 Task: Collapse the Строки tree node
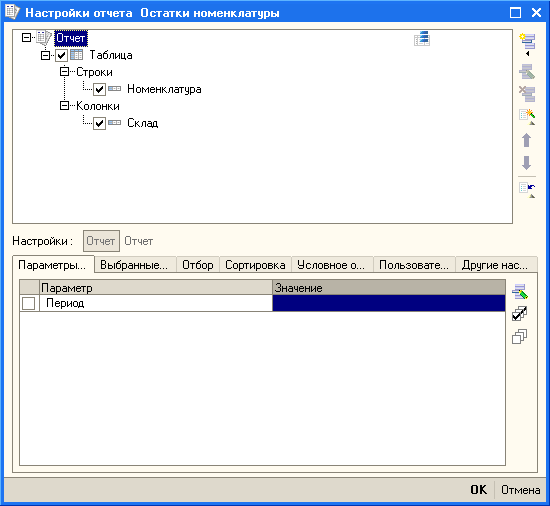(x=64, y=72)
